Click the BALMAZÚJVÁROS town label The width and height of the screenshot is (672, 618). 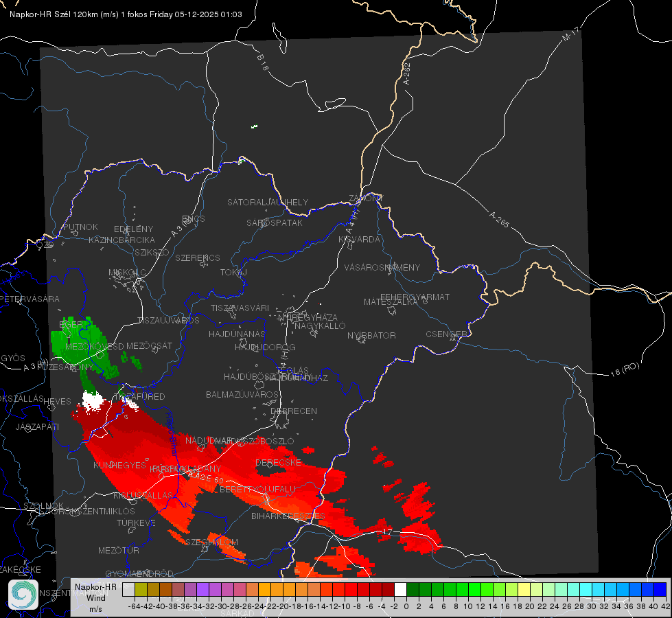[x=242, y=394]
